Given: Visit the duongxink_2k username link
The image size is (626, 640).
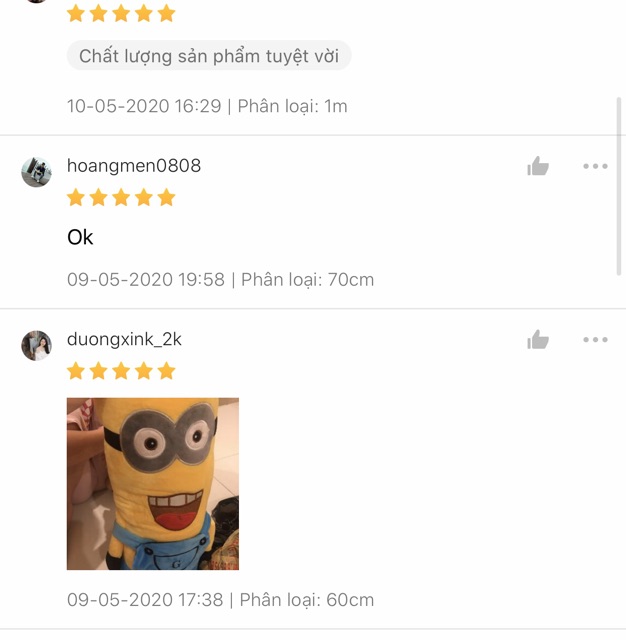Looking at the screenshot, I should tap(124, 340).
